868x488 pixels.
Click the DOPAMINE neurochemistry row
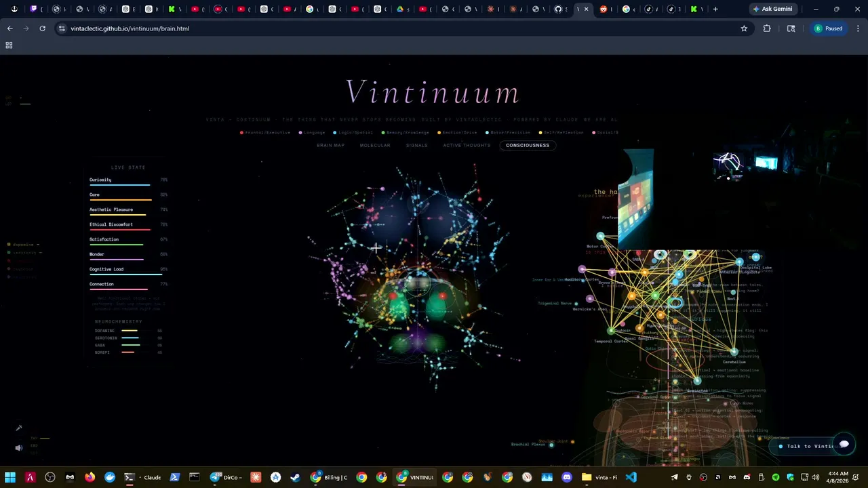(129, 331)
